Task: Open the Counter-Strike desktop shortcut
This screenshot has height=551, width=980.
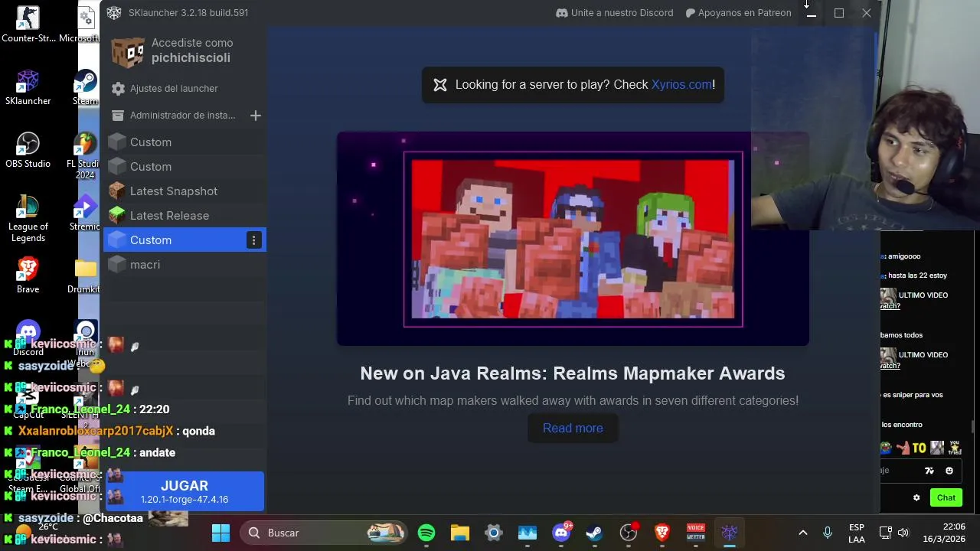Action: click(28, 25)
